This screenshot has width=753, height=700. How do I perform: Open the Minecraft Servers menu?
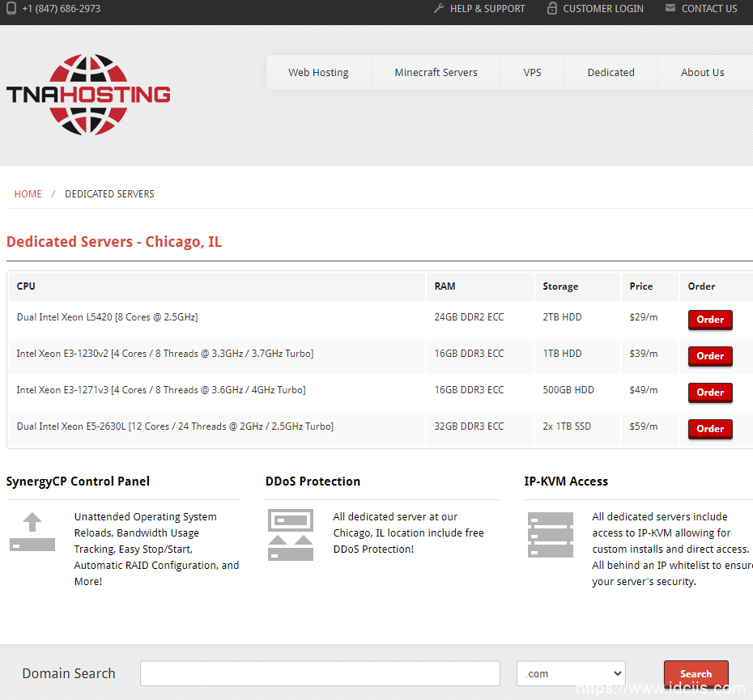[436, 72]
